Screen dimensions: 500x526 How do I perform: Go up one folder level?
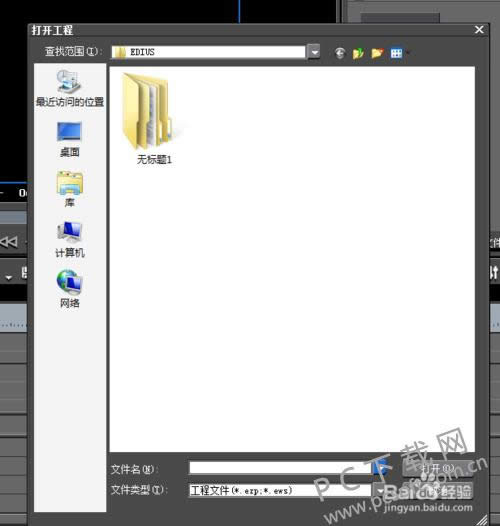[x=358, y=53]
